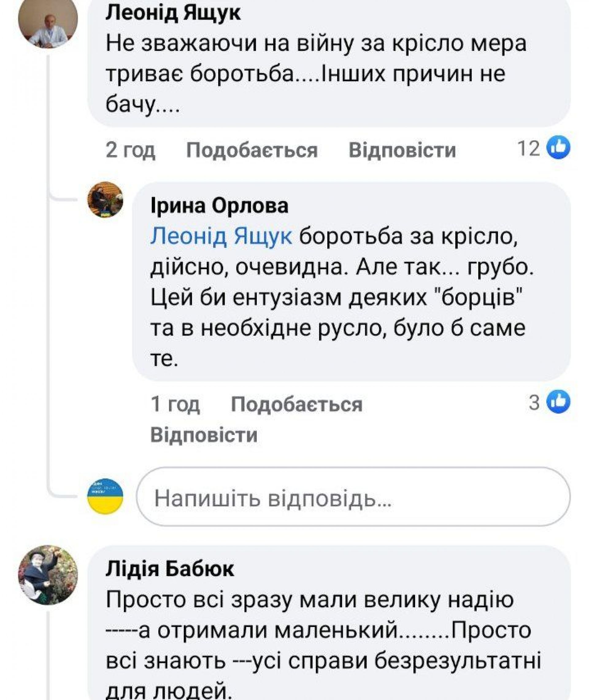Image resolution: width=589 pixels, height=700 pixels.
Task: Click the thumbs-up reaction icon beside 3
Action: tap(558, 401)
